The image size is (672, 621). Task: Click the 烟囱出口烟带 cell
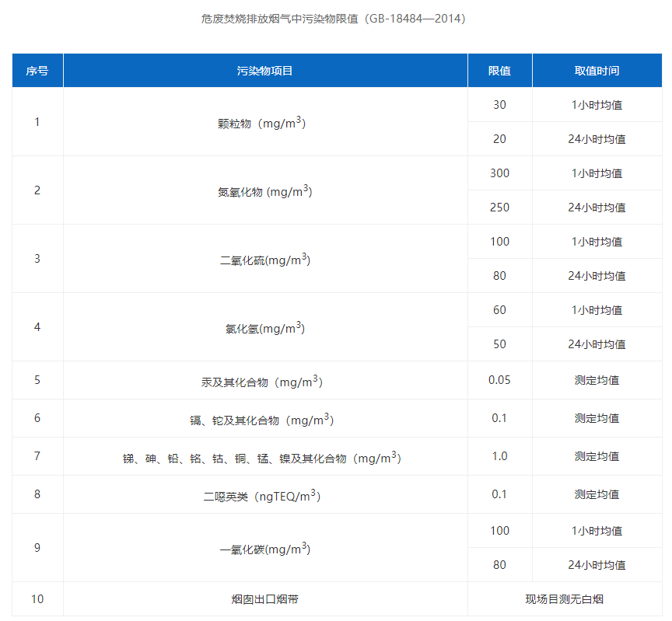coord(264,599)
